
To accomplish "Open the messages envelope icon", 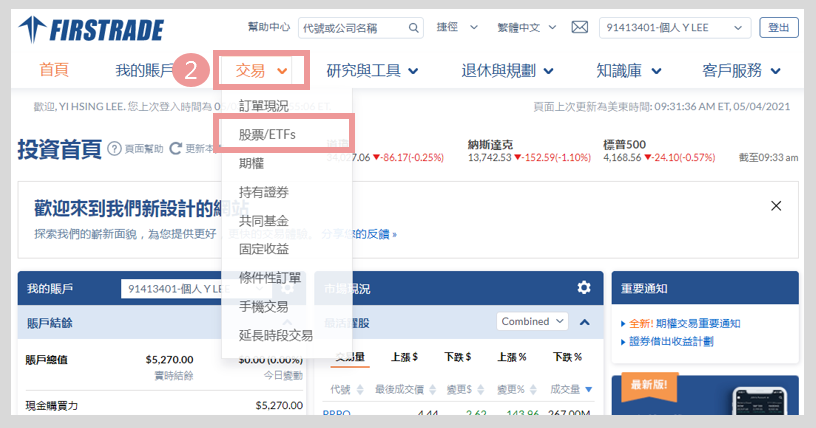I will 580,27.
